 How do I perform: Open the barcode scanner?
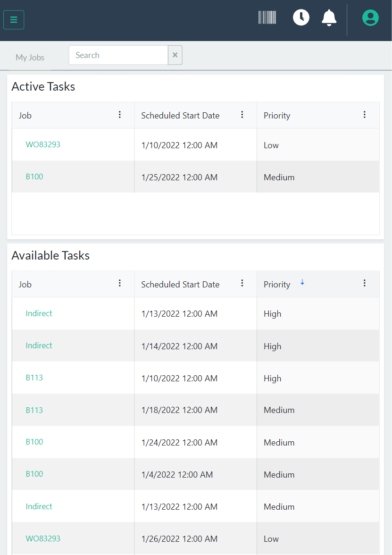(267, 17)
